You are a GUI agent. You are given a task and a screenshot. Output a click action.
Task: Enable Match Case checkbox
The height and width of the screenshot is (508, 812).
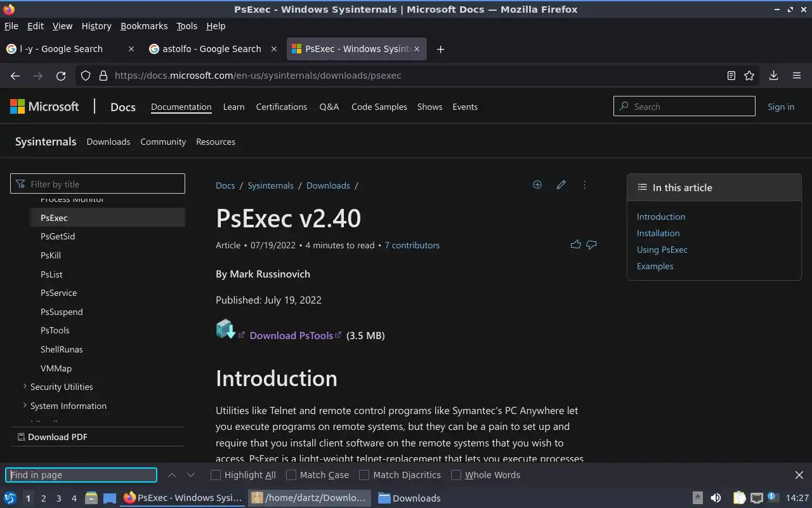(x=291, y=475)
